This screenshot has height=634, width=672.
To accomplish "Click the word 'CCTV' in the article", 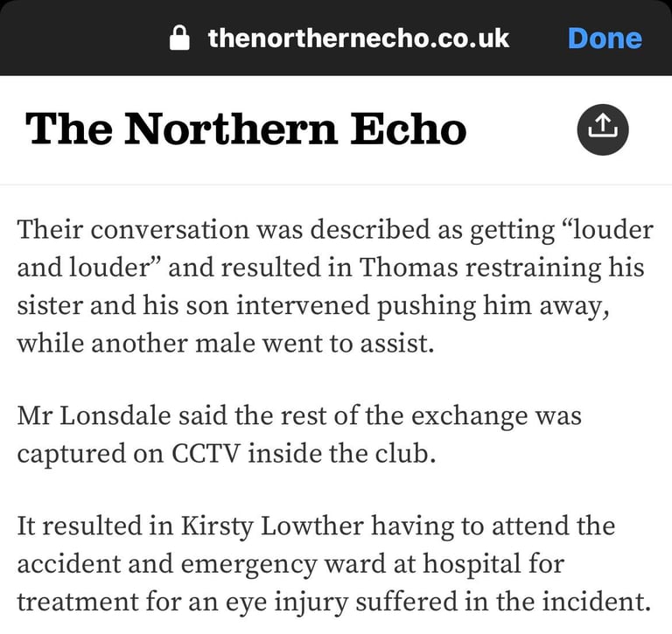I will pos(205,453).
